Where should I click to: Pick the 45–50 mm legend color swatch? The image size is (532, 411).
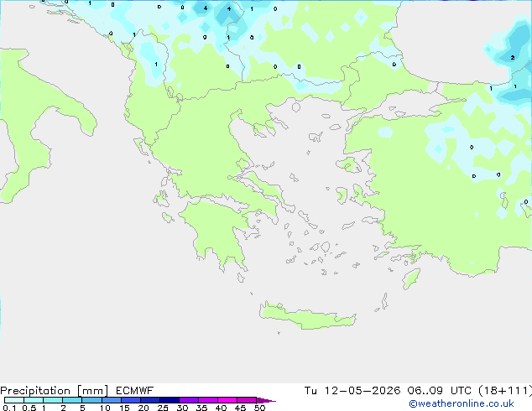(x=247, y=400)
